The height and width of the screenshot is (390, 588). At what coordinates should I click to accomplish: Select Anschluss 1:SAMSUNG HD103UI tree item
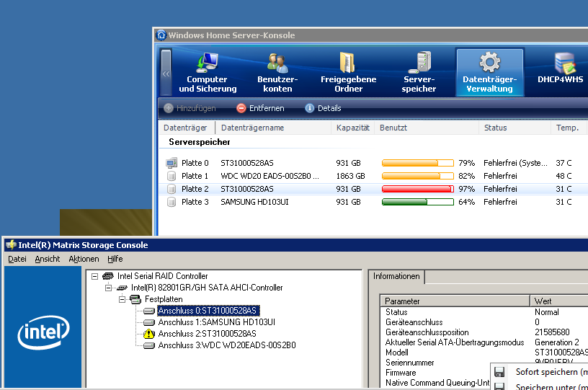(216, 322)
